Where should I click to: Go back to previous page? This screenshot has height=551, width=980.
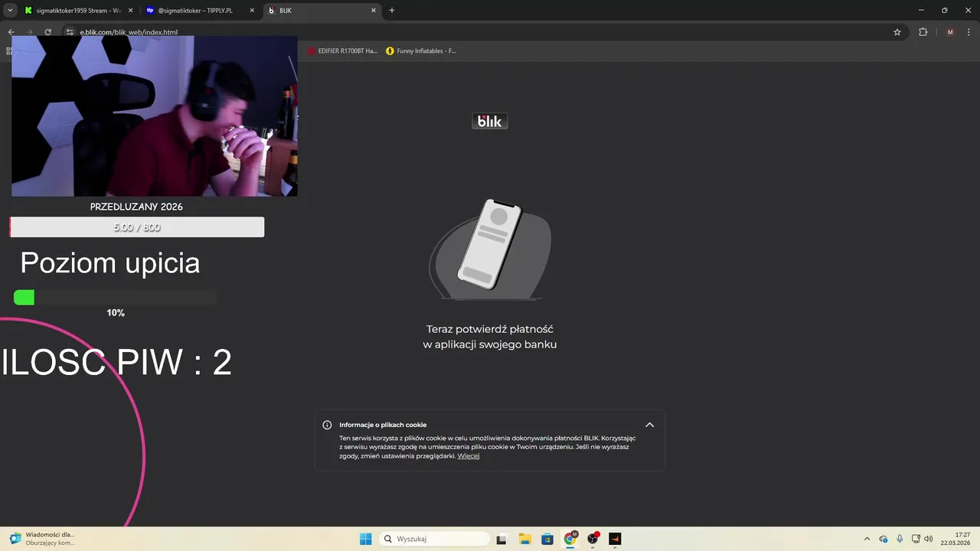[x=11, y=32]
